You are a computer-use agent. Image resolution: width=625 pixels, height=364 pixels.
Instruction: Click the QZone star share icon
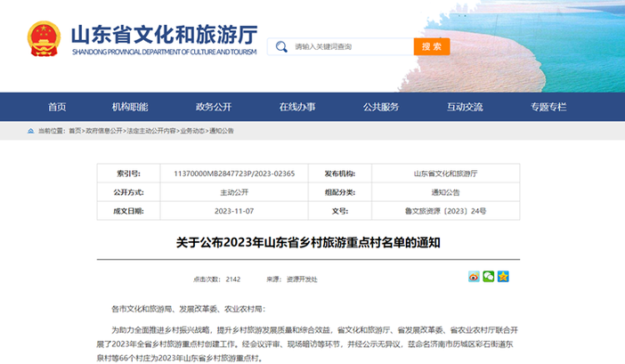tap(503, 278)
